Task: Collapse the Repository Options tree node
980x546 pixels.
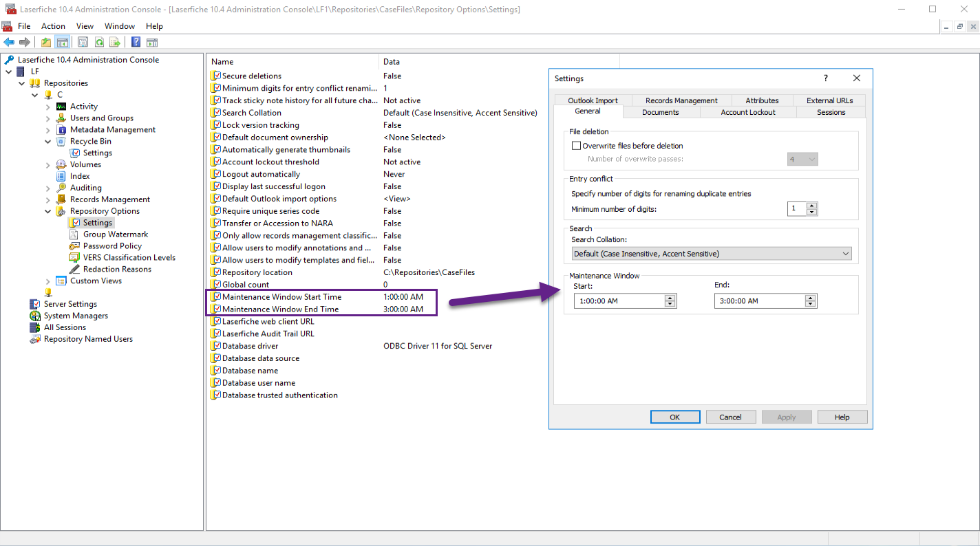Action: pyautogui.click(x=47, y=211)
